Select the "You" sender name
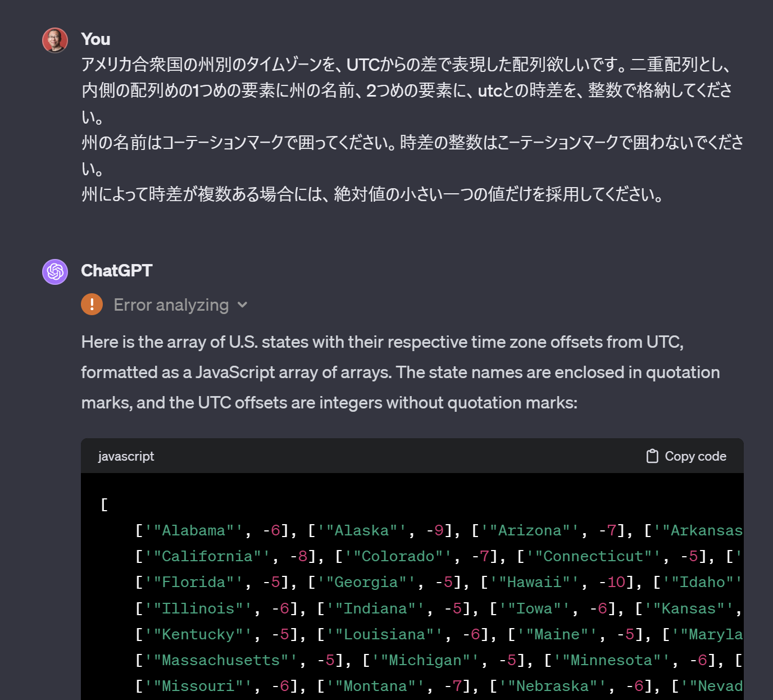Viewport: 773px width, 700px height. [x=96, y=39]
